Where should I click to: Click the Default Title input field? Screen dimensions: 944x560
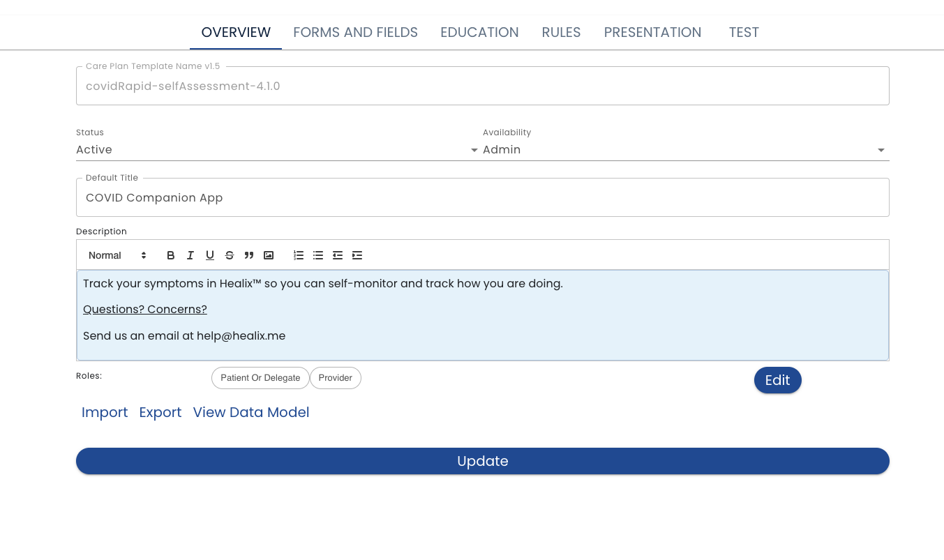click(483, 197)
